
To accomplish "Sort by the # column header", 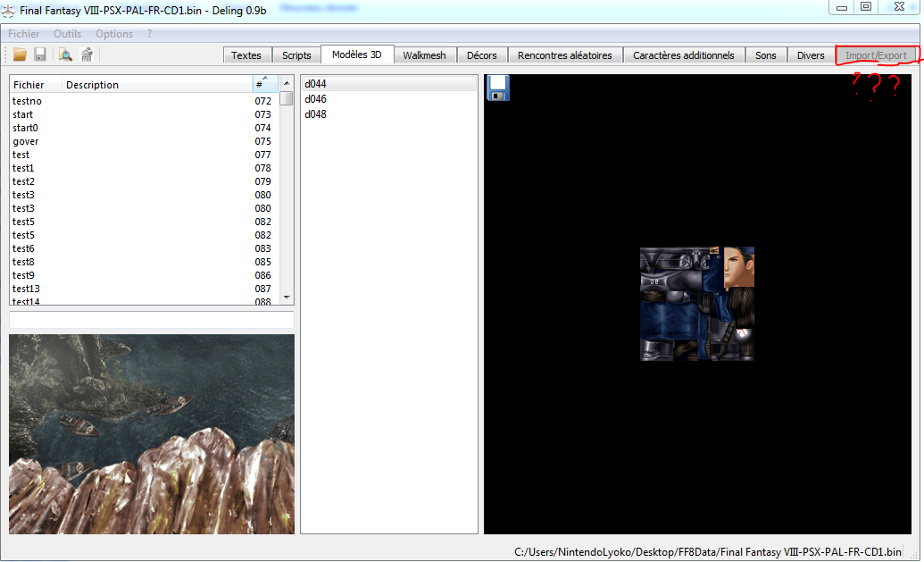I will click(x=264, y=84).
